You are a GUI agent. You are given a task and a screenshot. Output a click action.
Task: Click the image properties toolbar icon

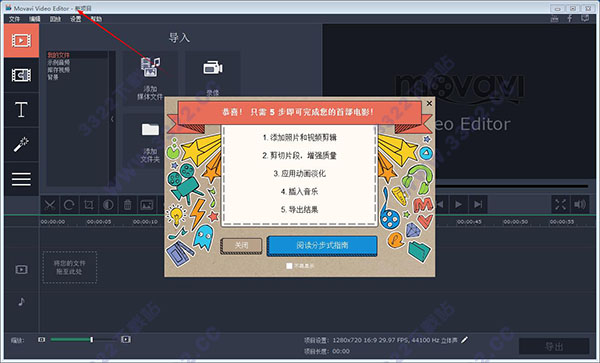[147, 205]
